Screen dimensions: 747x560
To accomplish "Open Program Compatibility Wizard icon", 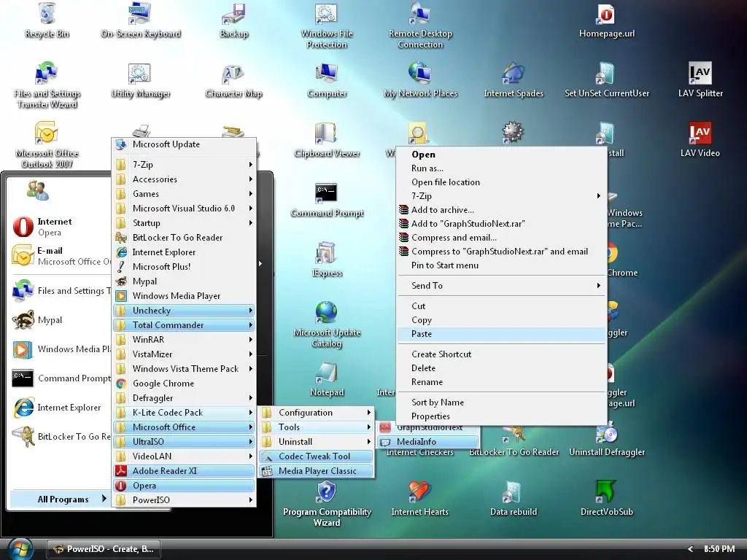I will click(x=327, y=505).
